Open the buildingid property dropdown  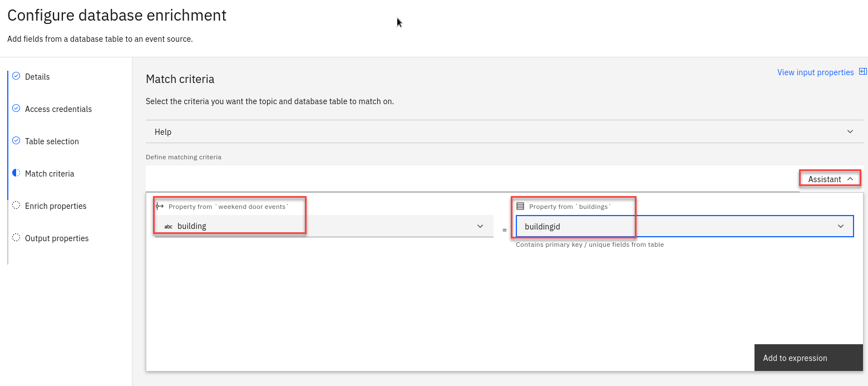point(840,226)
